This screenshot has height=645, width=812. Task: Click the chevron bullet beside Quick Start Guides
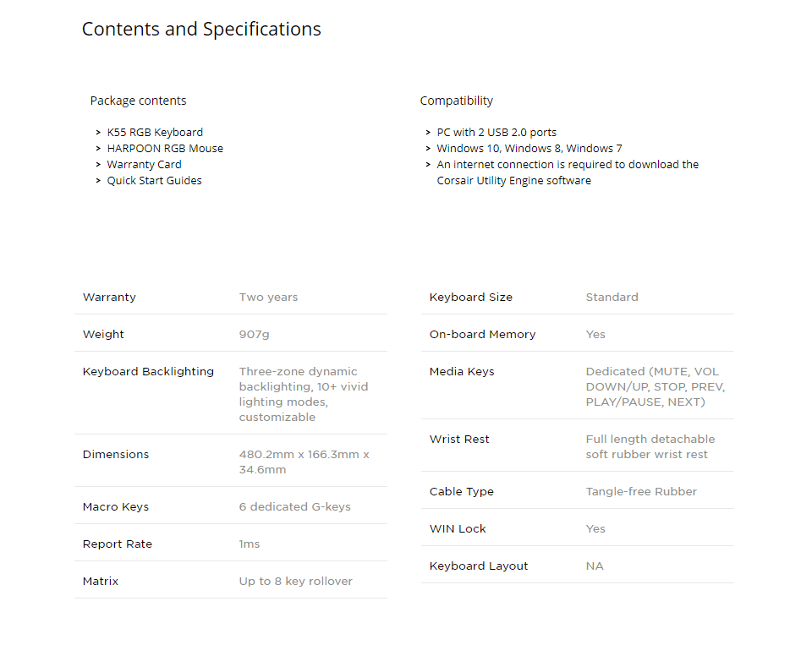coord(99,181)
